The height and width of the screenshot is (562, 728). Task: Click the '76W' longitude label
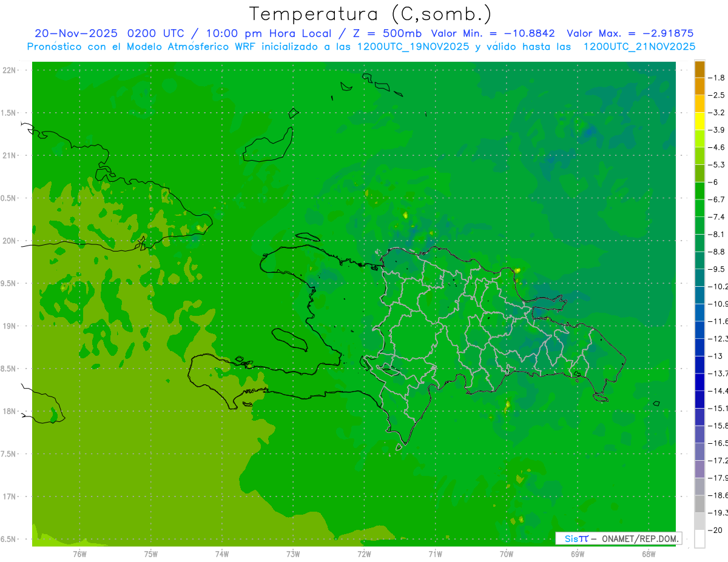point(79,554)
